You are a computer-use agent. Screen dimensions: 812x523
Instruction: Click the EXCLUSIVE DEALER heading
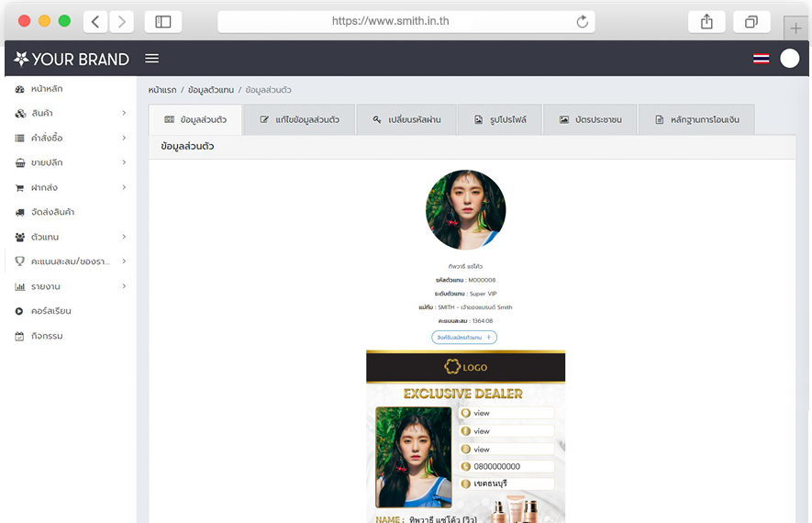click(463, 394)
